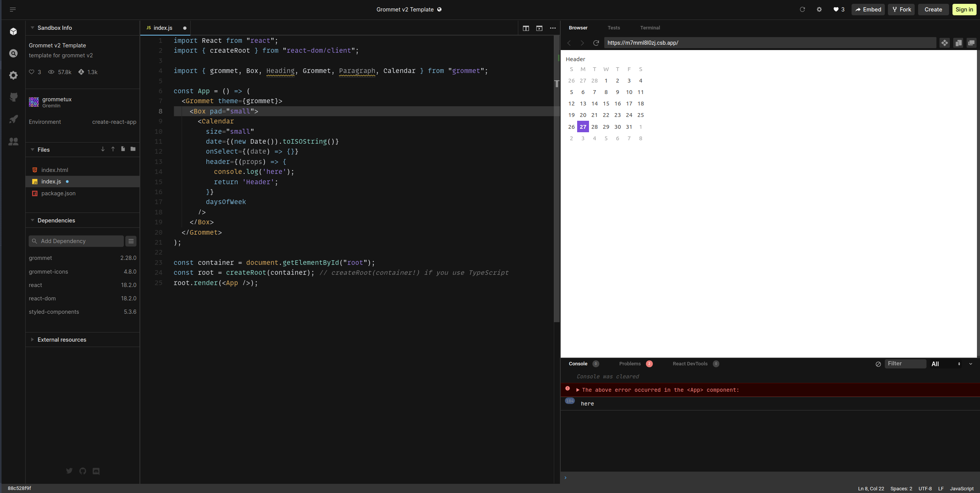Image resolution: width=980 pixels, height=493 pixels.
Task: Select the Console tab
Action: click(x=584, y=364)
